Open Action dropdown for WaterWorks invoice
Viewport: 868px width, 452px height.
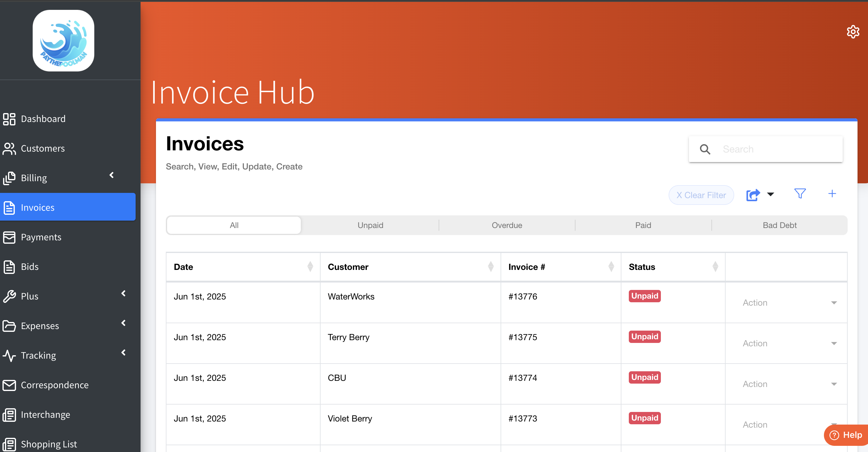coord(788,303)
